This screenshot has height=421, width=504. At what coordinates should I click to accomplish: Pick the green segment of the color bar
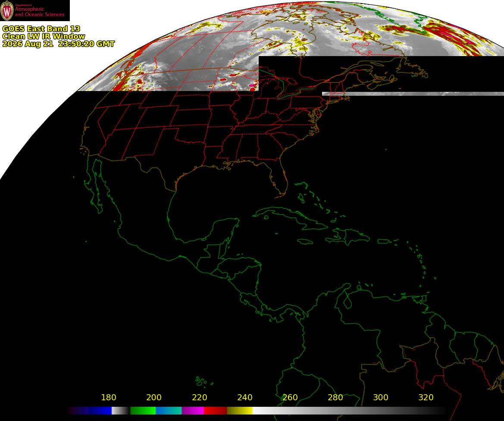pos(143,410)
